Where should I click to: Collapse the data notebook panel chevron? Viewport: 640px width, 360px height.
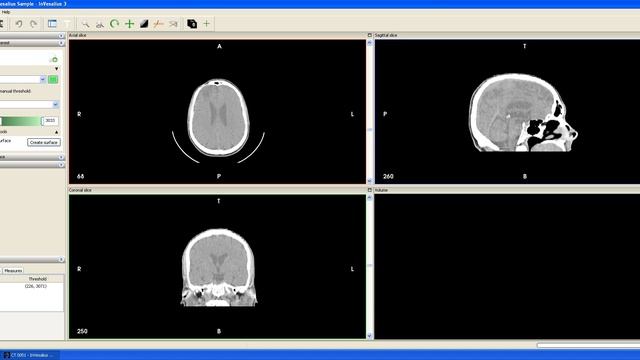pos(61,260)
